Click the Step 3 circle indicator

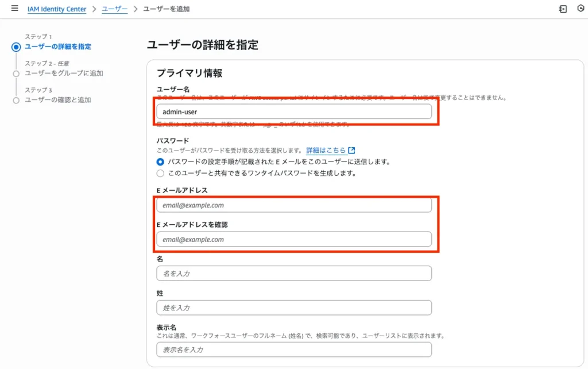point(16,100)
